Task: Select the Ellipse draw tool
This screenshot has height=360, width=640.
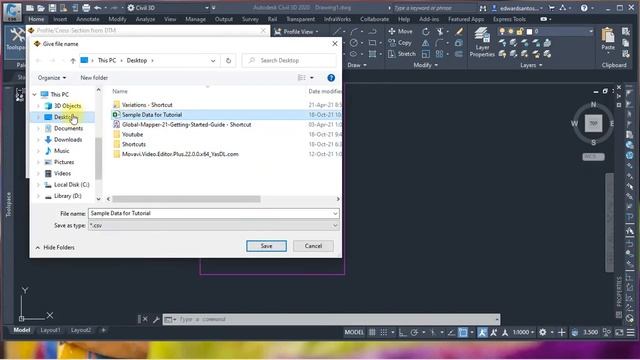Action: [x=353, y=54]
